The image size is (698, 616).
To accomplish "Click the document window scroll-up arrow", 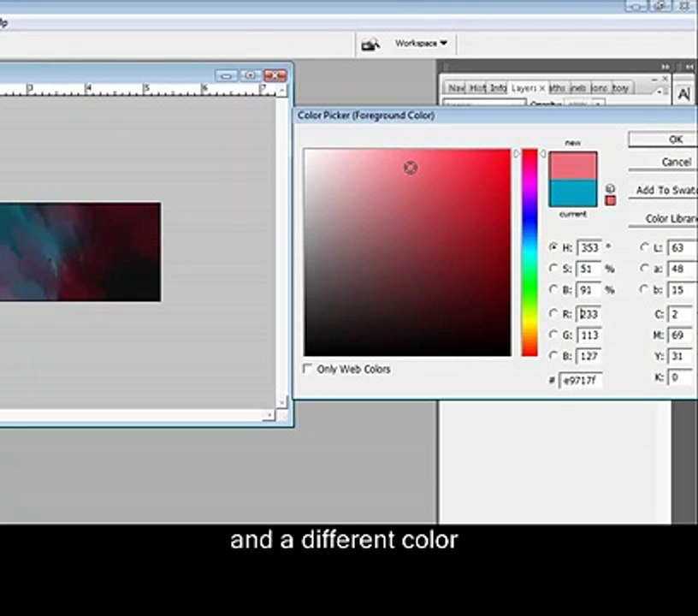I will pyautogui.click(x=281, y=91).
